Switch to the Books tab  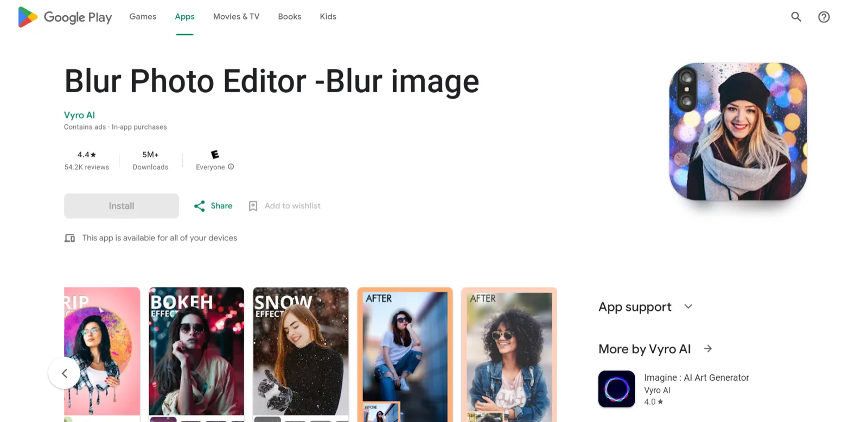click(x=290, y=17)
